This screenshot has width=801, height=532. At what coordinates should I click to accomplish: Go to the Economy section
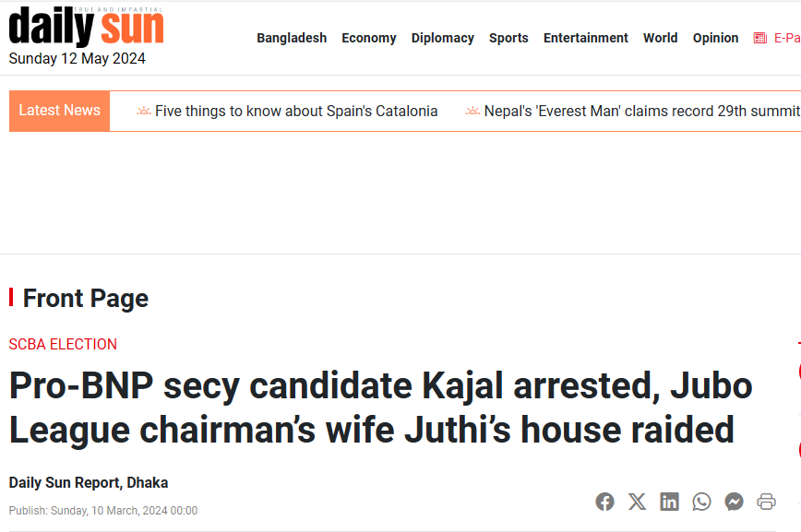pyautogui.click(x=368, y=38)
